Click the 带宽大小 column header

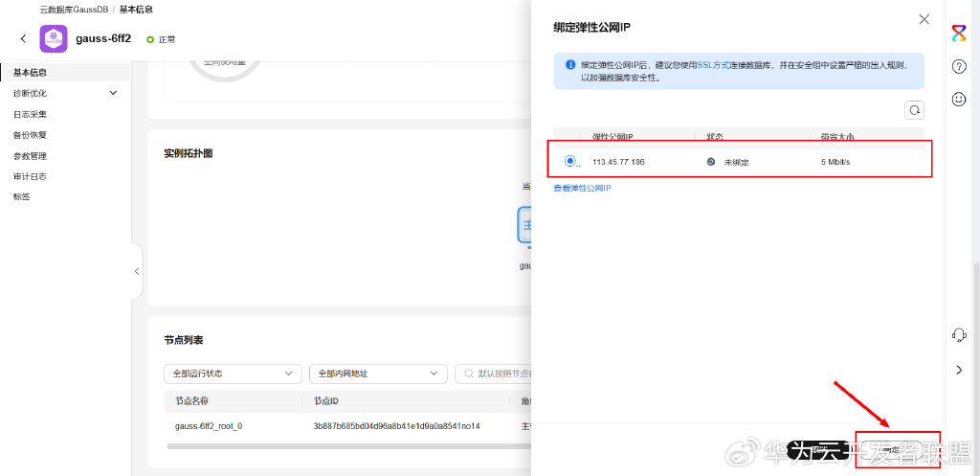click(838, 136)
